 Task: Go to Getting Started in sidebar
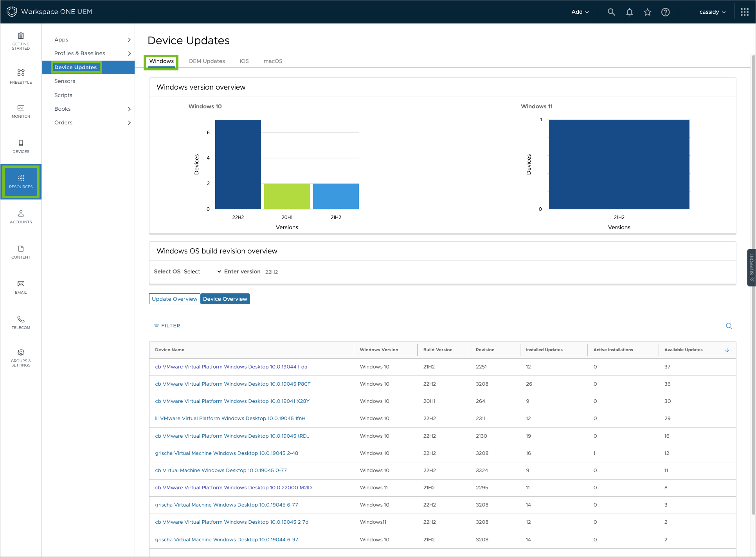pos(21,41)
